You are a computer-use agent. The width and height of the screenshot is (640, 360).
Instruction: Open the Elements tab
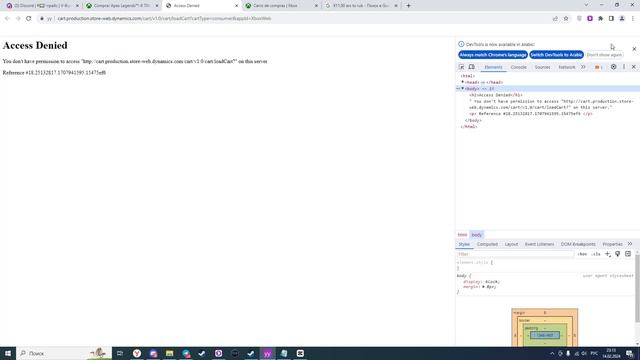[x=493, y=67]
